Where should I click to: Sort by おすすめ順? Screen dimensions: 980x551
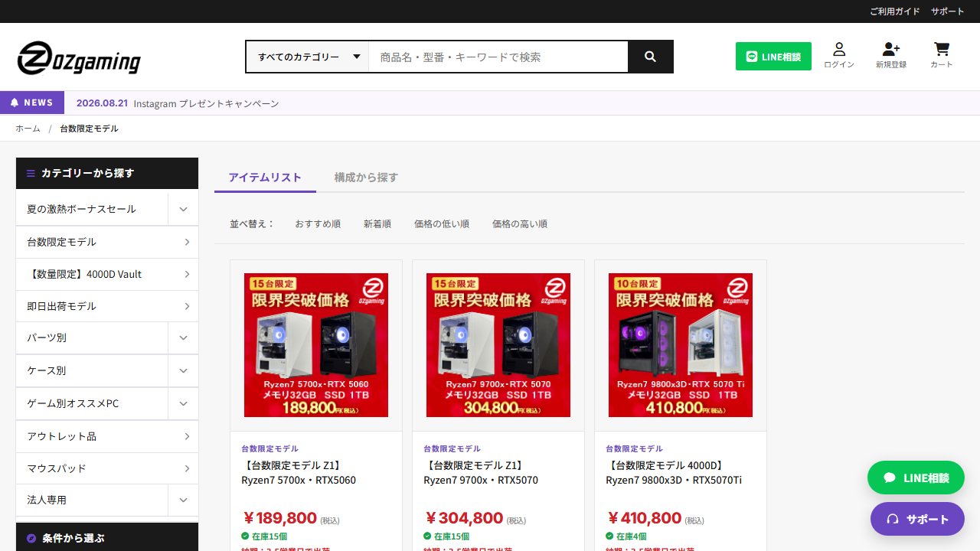[x=318, y=224]
